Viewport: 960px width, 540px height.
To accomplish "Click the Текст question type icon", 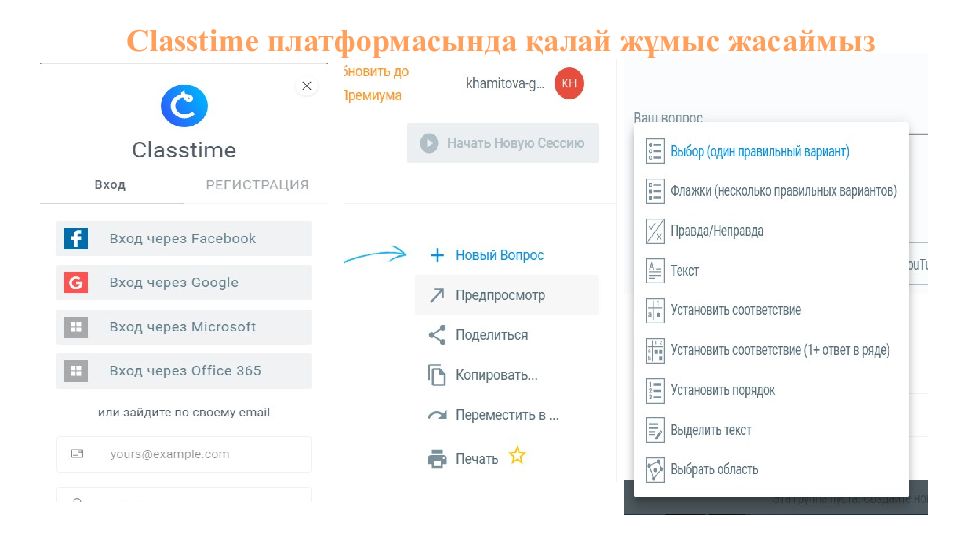I will pos(655,271).
